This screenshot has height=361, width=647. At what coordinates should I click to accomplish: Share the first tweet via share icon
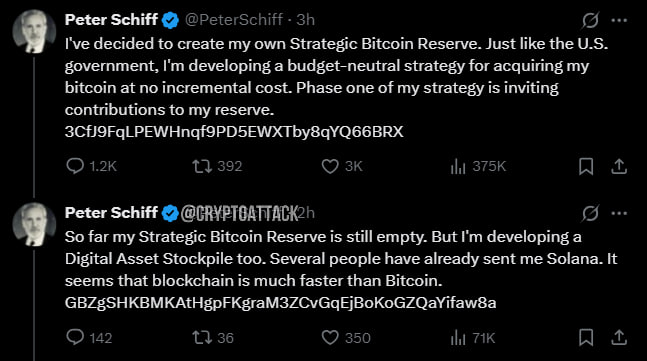pos(619,166)
